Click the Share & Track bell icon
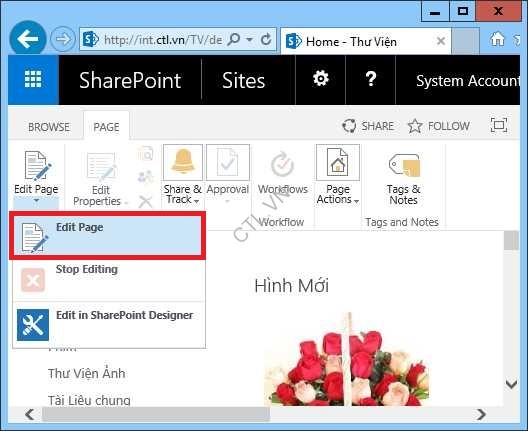Viewport: 528px width, 431px height. point(183,162)
